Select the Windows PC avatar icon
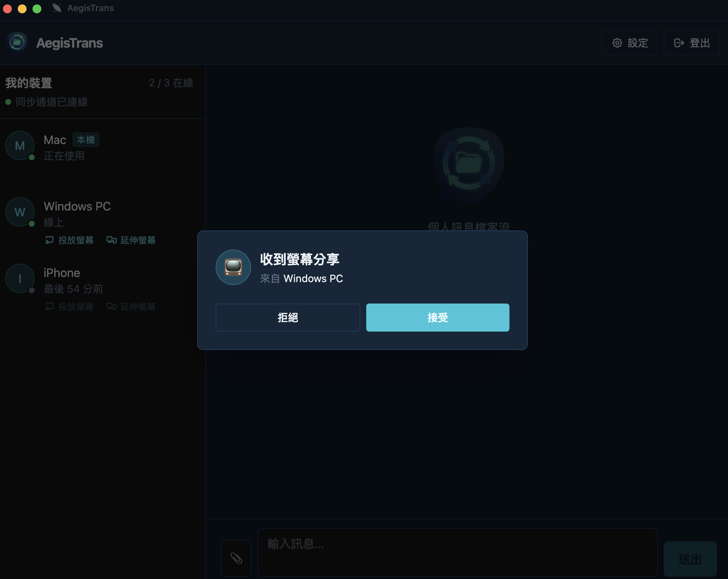 20,212
